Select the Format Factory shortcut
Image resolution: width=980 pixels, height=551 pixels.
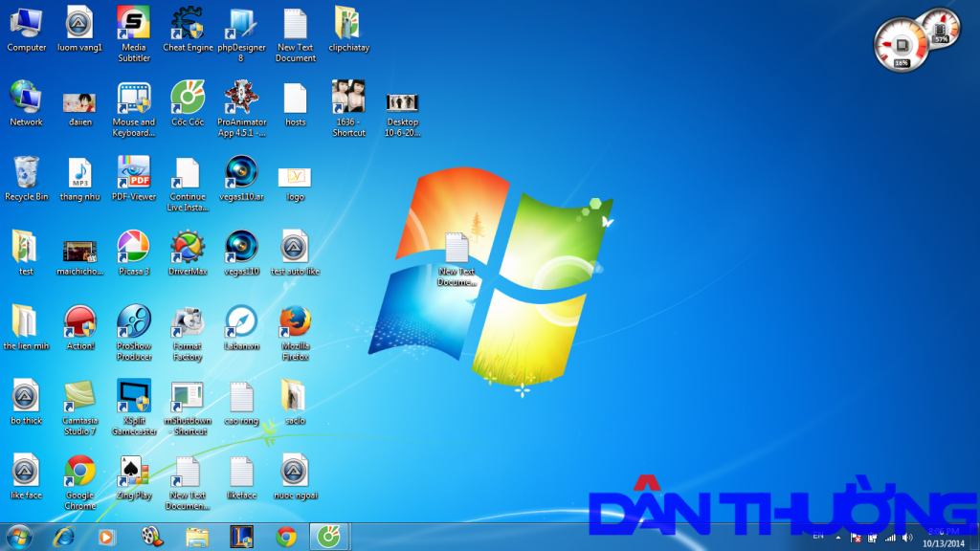tap(188, 321)
